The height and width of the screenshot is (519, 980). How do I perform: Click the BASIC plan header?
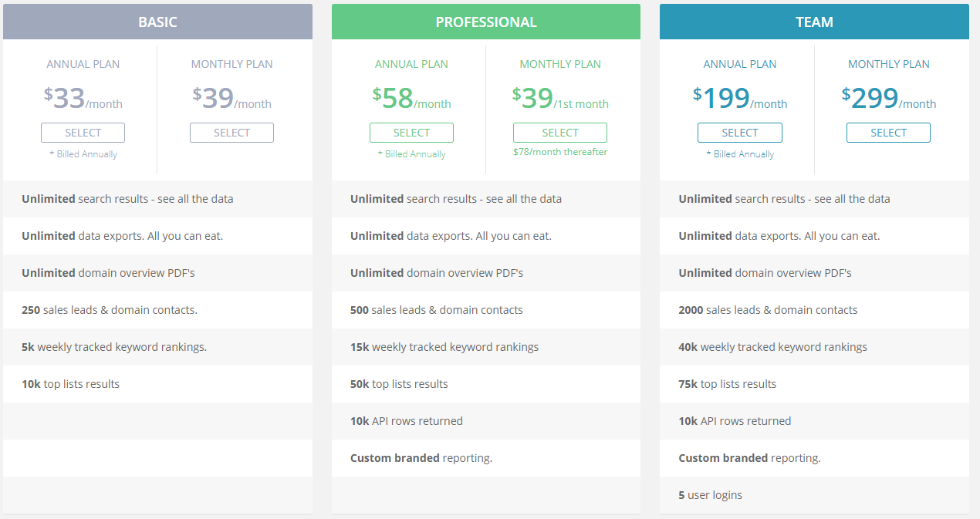pos(157,22)
